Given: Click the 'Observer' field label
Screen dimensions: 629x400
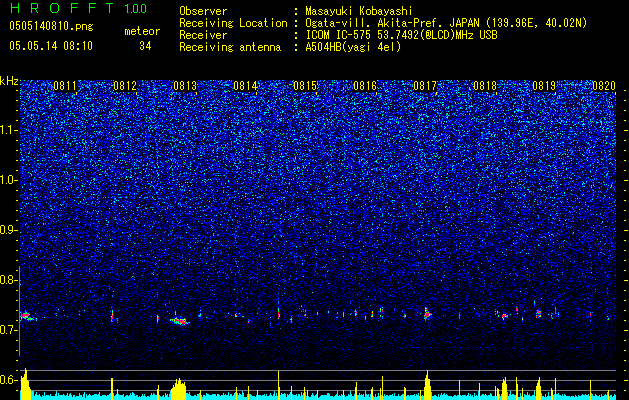Looking at the screenshot, I should [203, 11].
